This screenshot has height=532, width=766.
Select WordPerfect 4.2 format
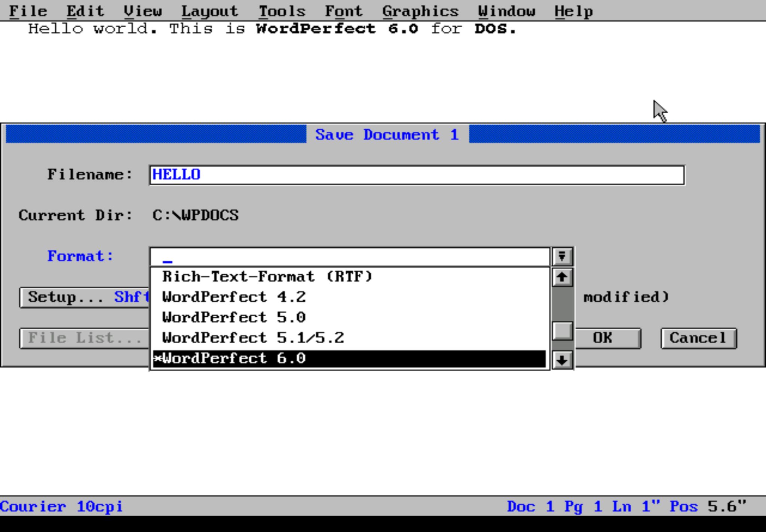coord(234,297)
